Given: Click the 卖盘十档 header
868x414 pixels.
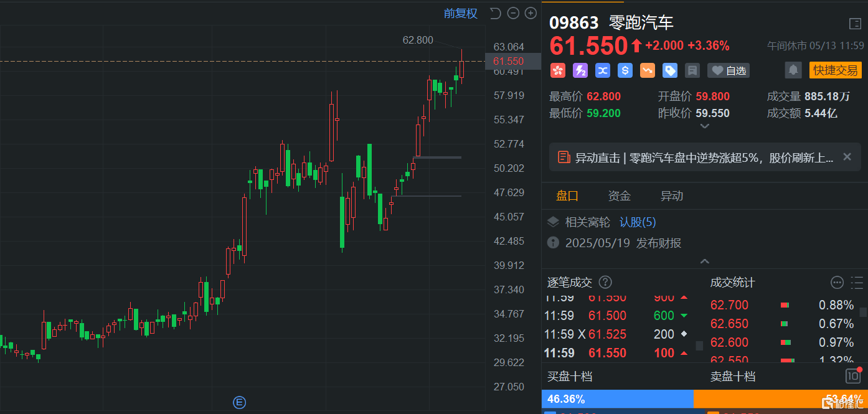Looking at the screenshot, I should pyautogui.click(x=733, y=377).
